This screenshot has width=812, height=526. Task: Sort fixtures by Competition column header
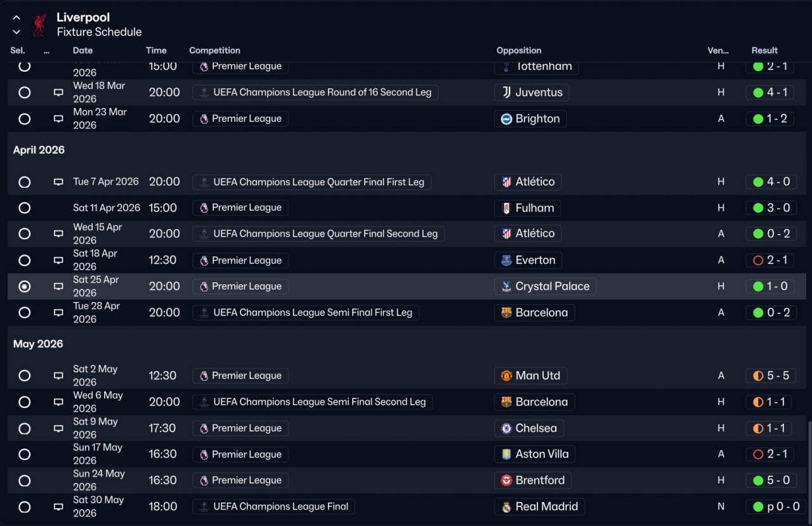click(x=214, y=51)
